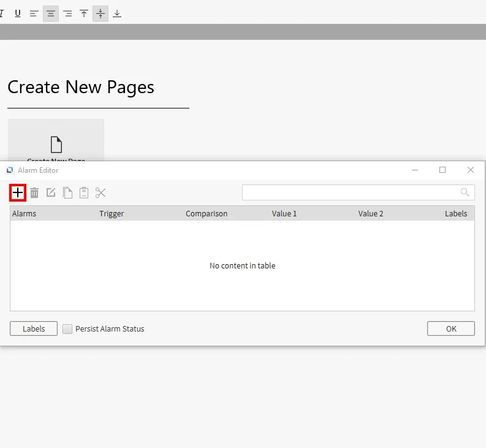Align text to the left
Screen dimensions: 486x448
coord(34,13)
